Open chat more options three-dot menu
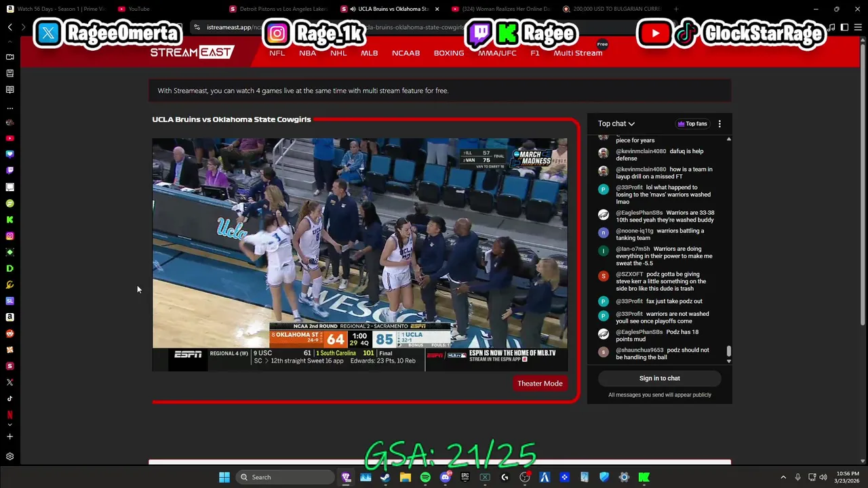 pyautogui.click(x=719, y=124)
